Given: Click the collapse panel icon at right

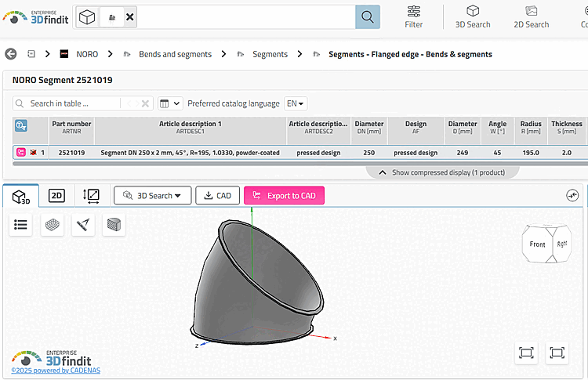Looking at the screenshot, I should pos(572,195).
